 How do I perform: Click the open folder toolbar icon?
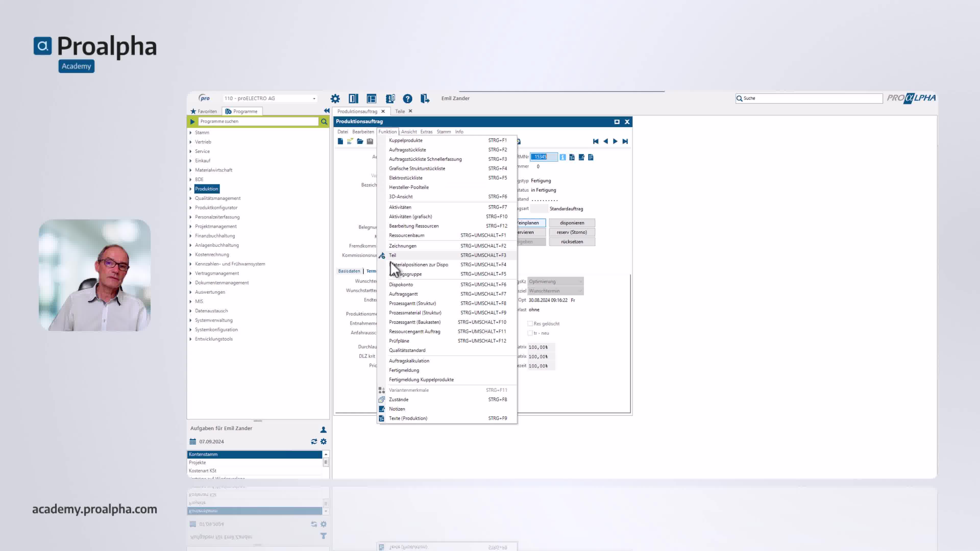click(x=360, y=142)
